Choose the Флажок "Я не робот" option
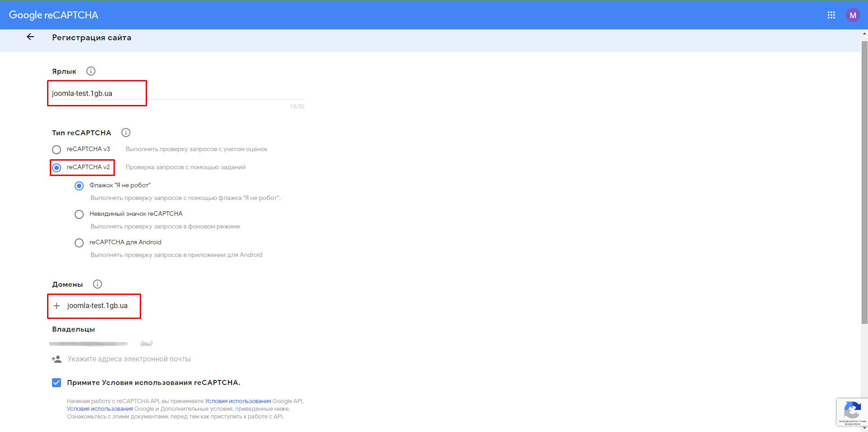This screenshot has width=868, height=432. point(79,186)
